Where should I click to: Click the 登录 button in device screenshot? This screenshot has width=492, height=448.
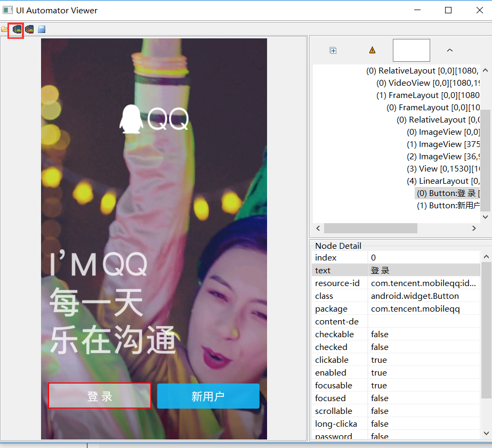pyautogui.click(x=100, y=396)
